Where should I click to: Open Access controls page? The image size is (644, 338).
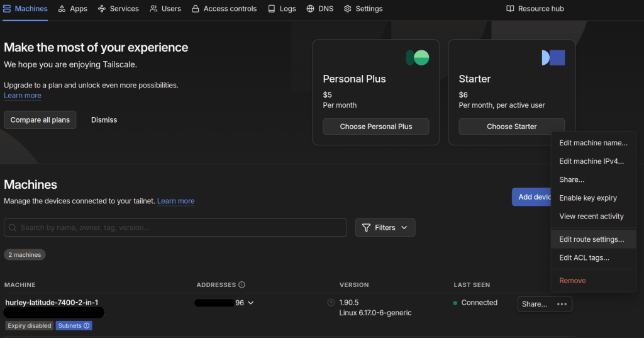[224, 9]
